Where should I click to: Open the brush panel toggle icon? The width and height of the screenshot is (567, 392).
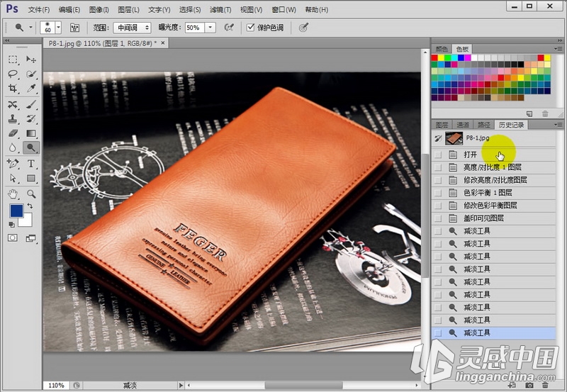74,28
